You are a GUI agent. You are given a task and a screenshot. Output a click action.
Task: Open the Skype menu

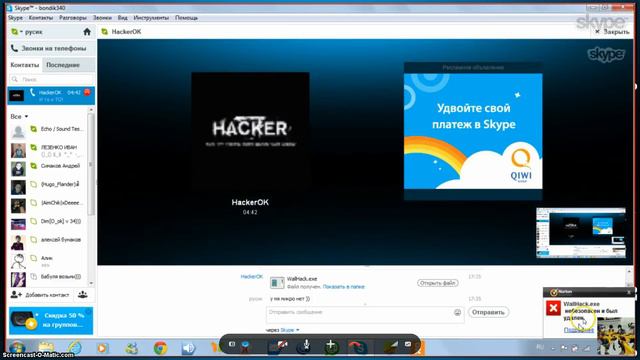[x=16, y=18]
